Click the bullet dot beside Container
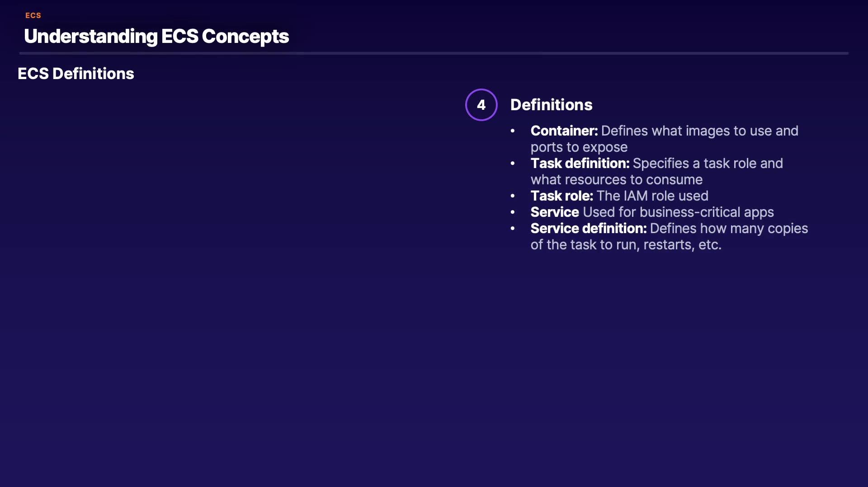The image size is (868, 487). point(513,131)
